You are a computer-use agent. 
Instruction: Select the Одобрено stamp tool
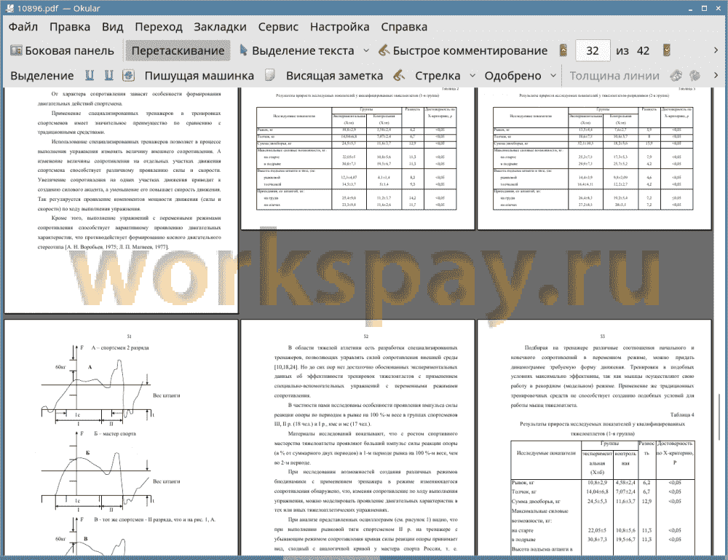[513, 76]
